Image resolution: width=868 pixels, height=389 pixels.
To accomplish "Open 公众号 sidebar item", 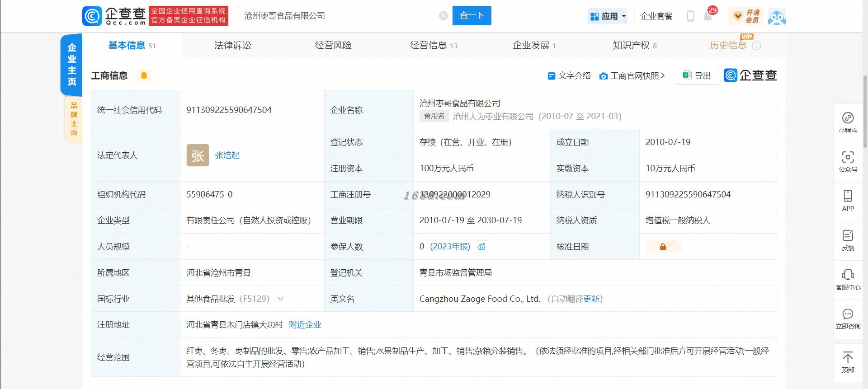I will [x=848, y=162].
